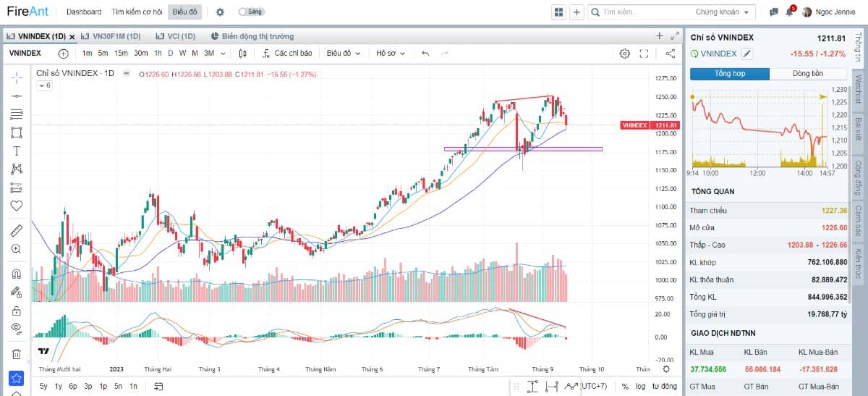This screenshot has height=396, width=868.
Task: Focus the Tìm kiếm search field
Action: click(640, 12)
